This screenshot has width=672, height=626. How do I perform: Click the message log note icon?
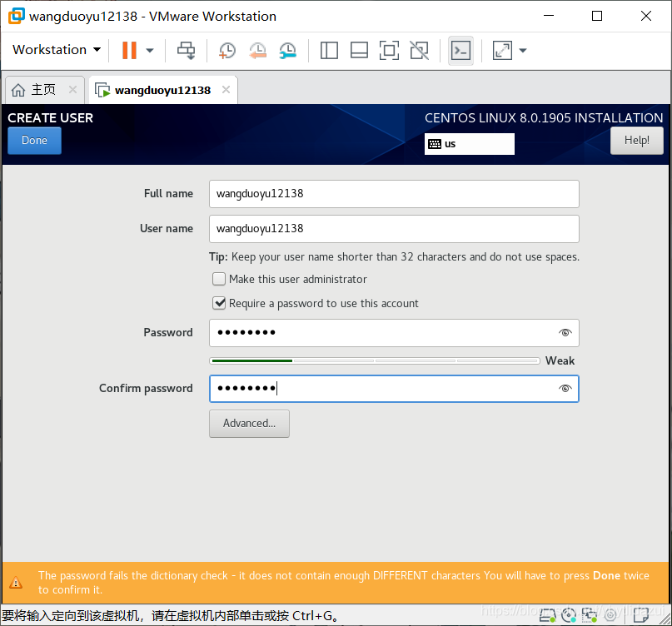(641, 615)
